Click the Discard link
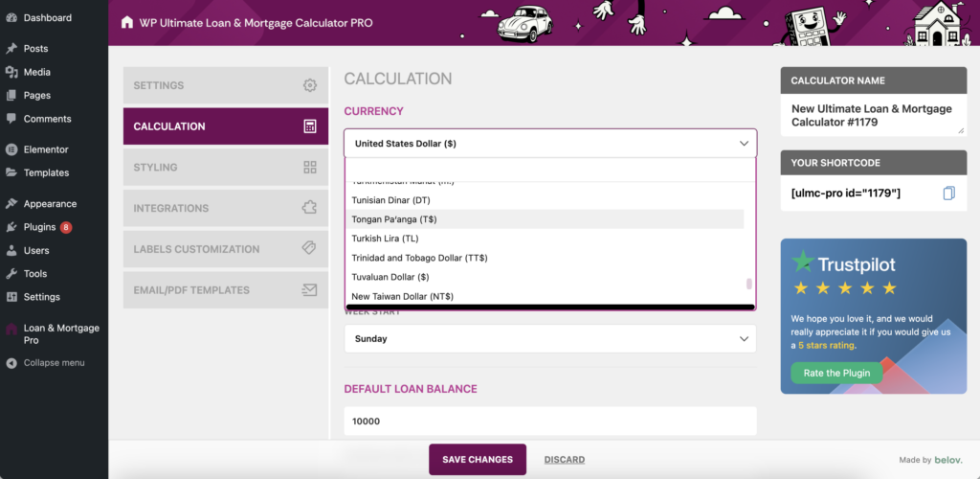Image resolution: width=980 pixels, height=479 pixels. point(564,460)
